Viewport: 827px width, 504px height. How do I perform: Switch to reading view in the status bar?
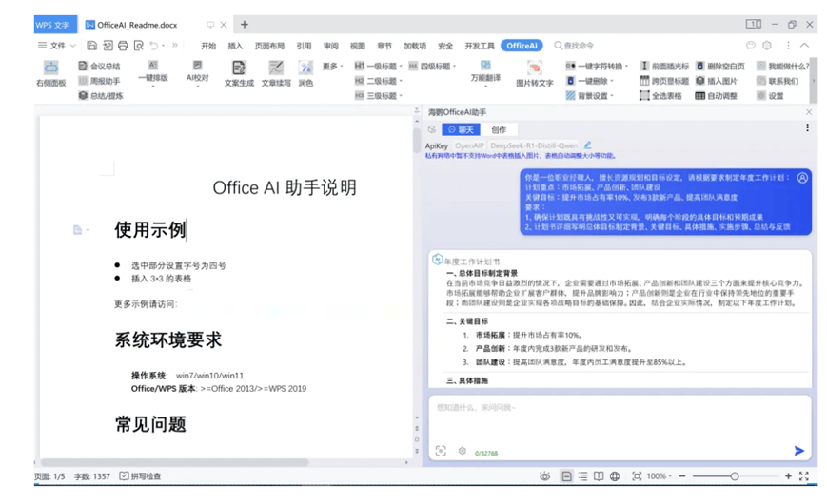pyautogui.click(x=599, y=476)
